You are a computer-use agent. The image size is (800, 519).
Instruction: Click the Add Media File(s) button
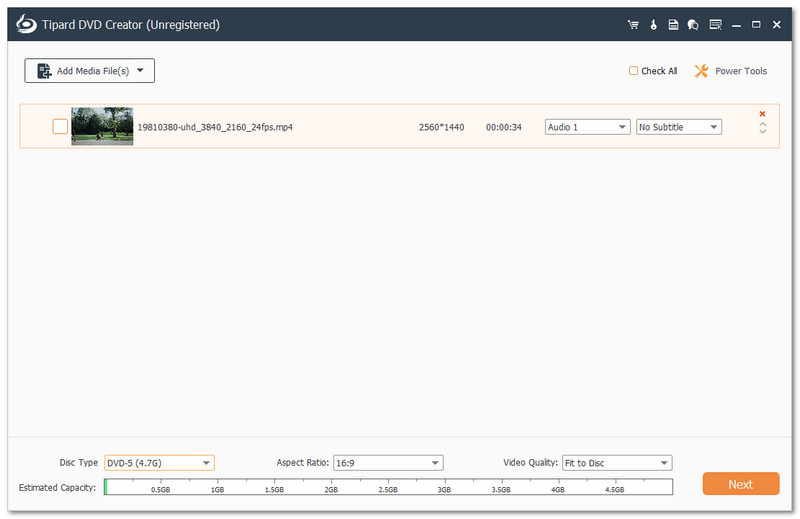tap(89, 70)
